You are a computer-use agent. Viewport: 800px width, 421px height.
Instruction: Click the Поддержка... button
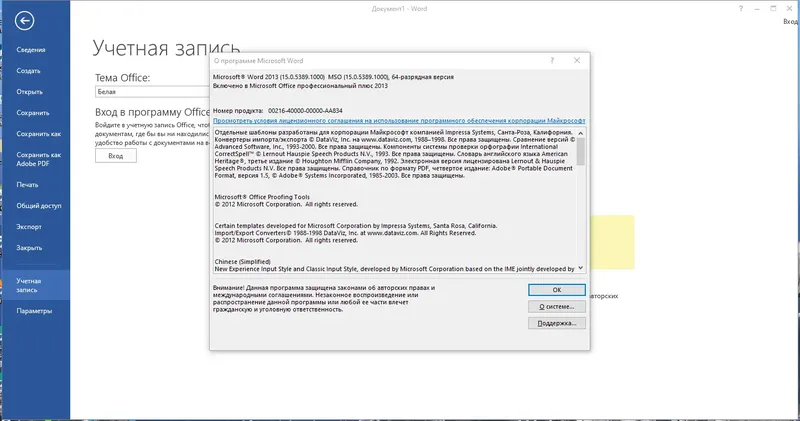click(557, 323)
